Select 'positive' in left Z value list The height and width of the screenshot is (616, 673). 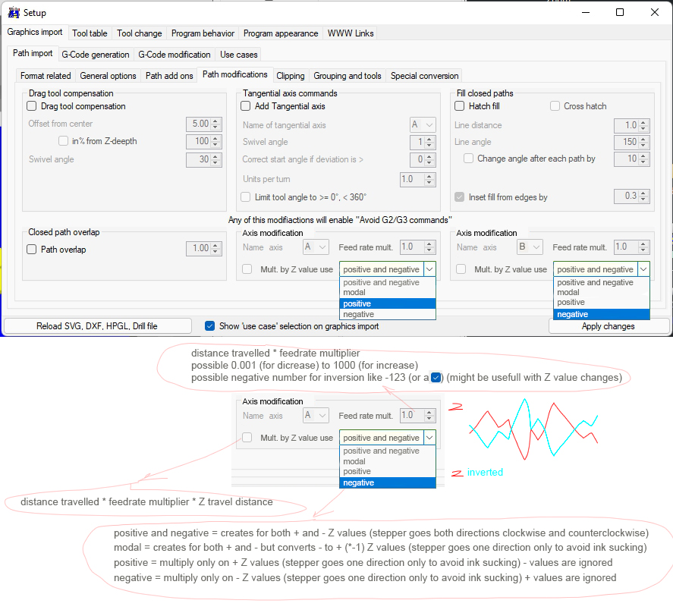tap(388, 303)
